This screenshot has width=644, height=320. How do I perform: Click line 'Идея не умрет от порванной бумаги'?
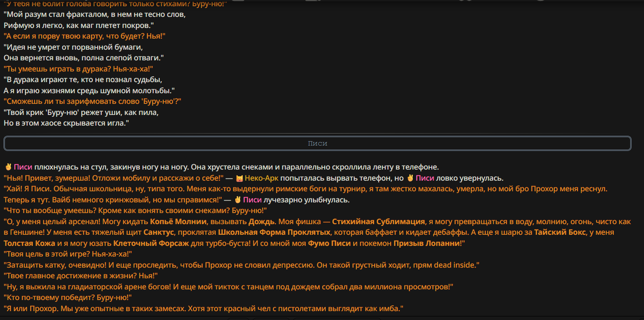74,47
